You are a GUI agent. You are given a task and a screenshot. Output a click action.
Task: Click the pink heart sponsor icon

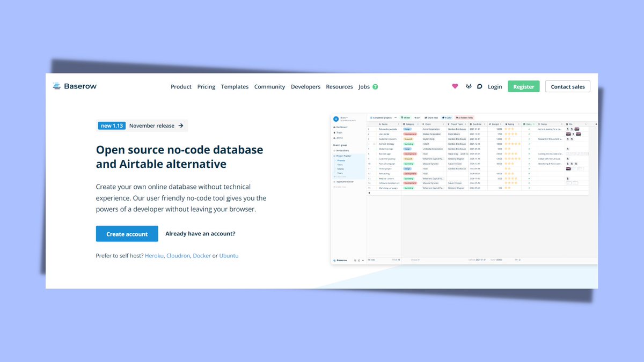[x=455, y=86]
